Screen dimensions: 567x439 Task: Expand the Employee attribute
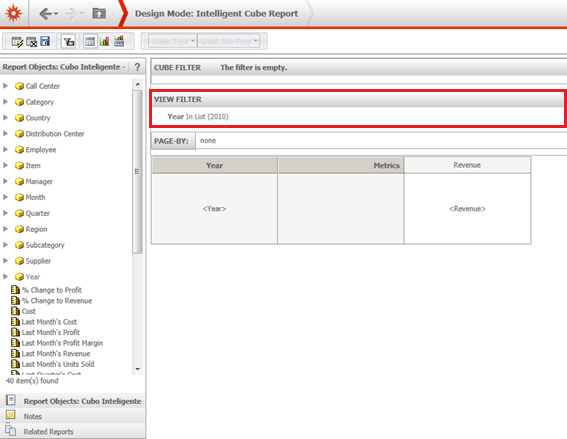(x=5, y=149)
